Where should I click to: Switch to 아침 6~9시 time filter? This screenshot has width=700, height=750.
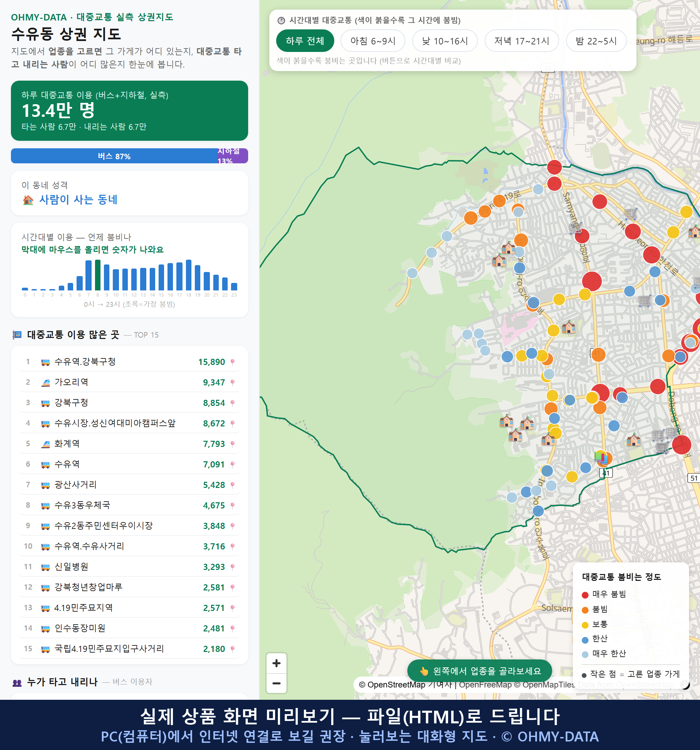coord(373,41)
